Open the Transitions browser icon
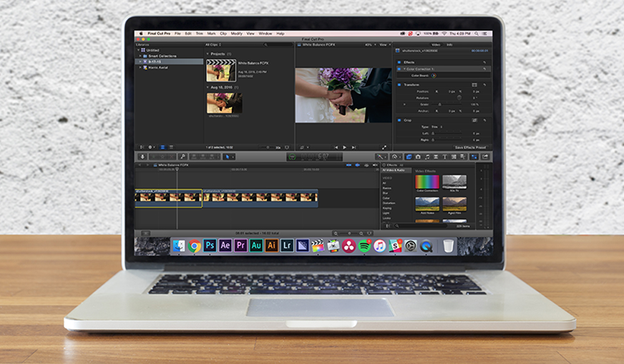Image resolution: width=624 pixels, height=364 pixels. [436, 156]
